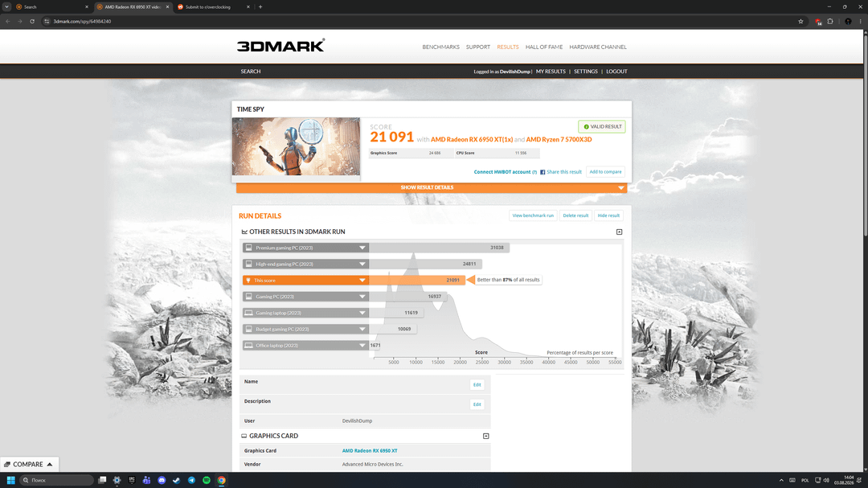Click Add to compare button

click(x=605, y=172)
